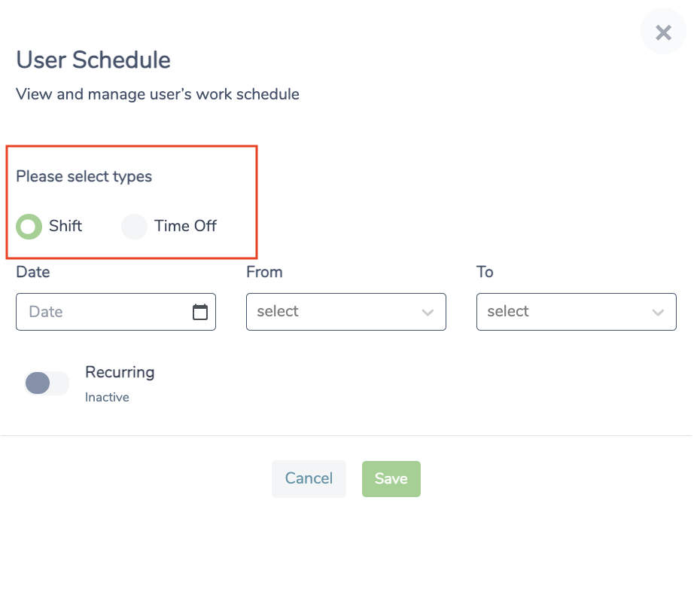Click the From field label

[264, 272]
